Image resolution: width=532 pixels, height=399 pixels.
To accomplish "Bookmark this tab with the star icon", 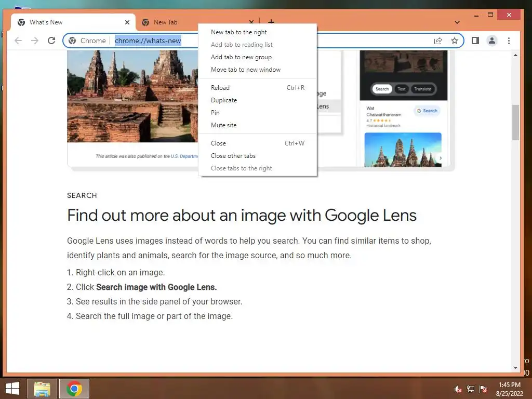I will 455,41.
